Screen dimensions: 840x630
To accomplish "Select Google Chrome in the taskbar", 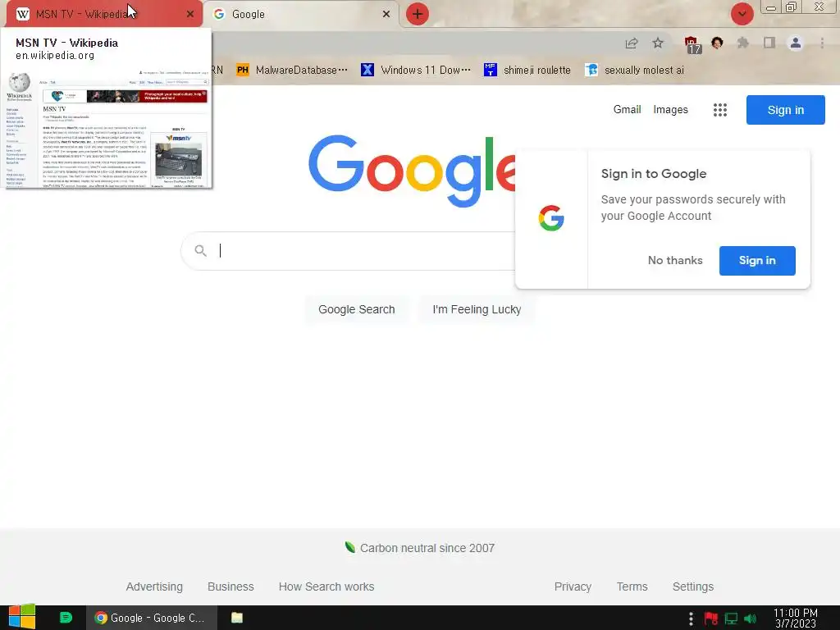I will (x=152, y=618).
